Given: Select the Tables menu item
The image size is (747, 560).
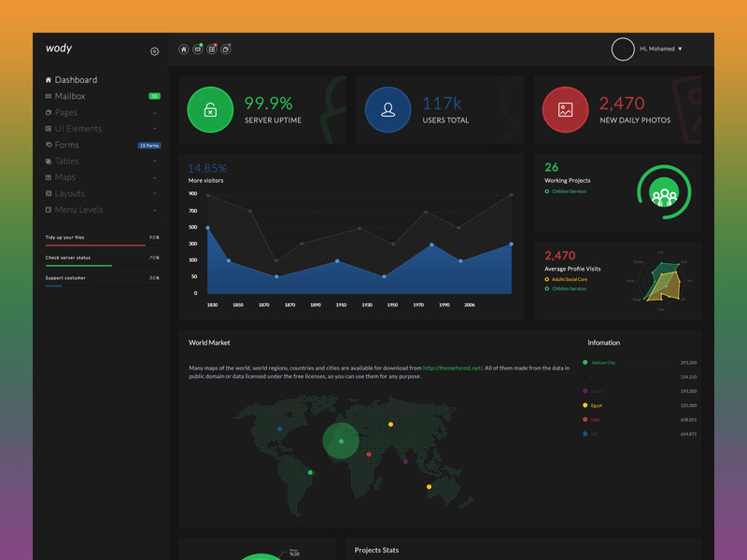Looking at the screenshot, I should [66, 161].
